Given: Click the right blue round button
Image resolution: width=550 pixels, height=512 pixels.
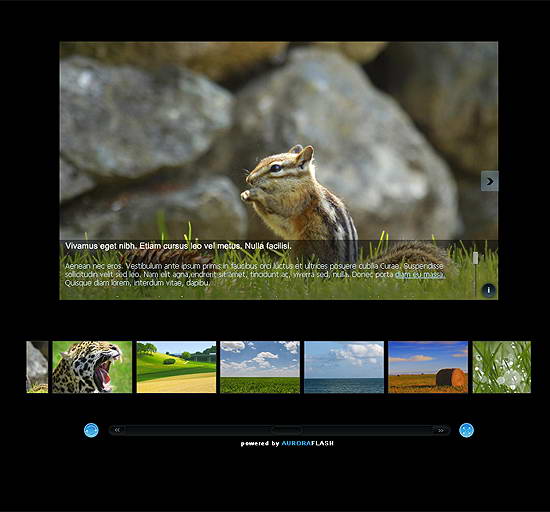Looking at the screenshot, I should (466, 430).
